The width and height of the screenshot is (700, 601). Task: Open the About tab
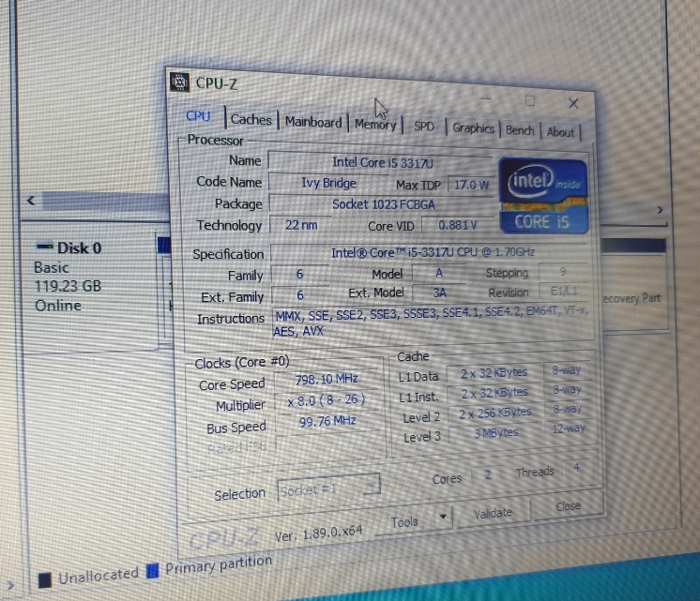click(560, 132)
